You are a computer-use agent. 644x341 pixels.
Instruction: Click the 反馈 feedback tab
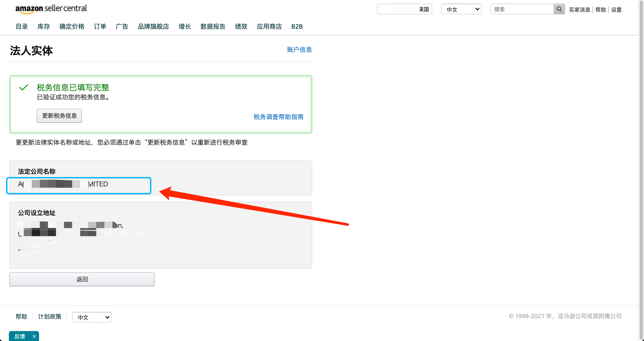coord(19,336)
